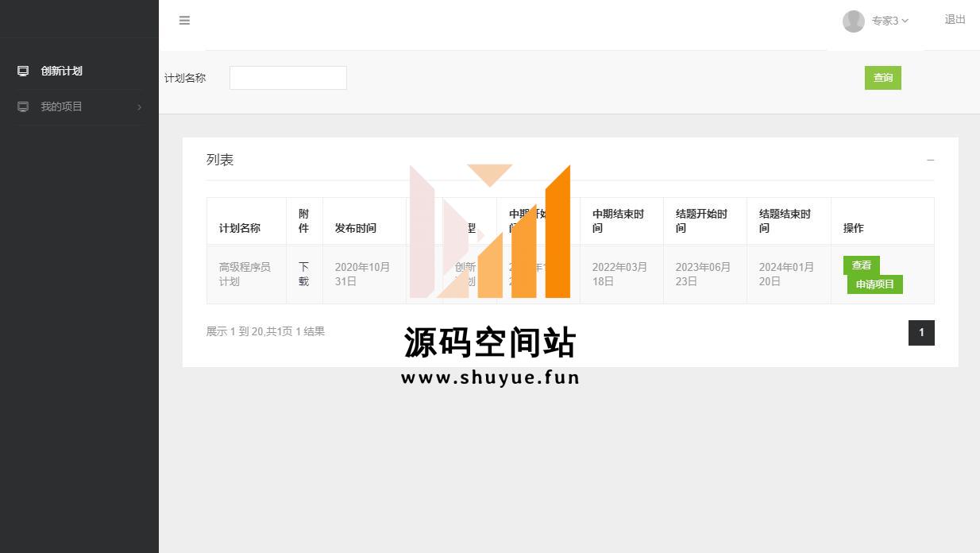Click the 计划名称 column header
This screenshot has width=980, height=553.
[x=239, y=228]
